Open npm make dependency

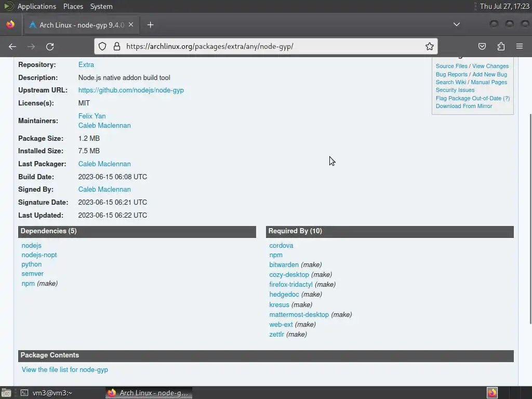click(x=28, y=283)
